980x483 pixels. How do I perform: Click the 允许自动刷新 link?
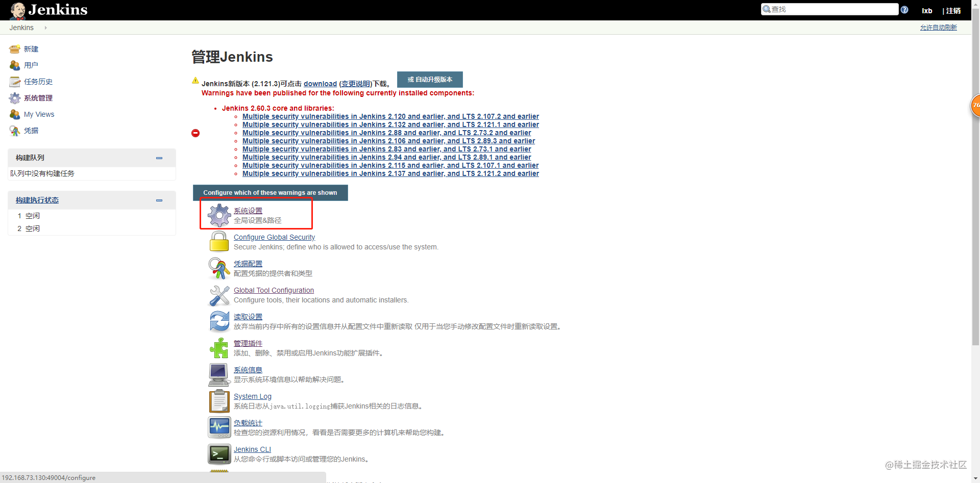point(939,28)
